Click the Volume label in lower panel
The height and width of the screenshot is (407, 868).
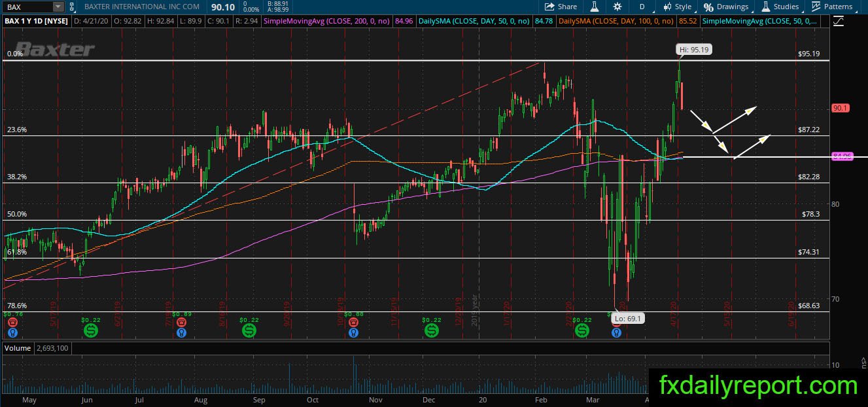18,348
